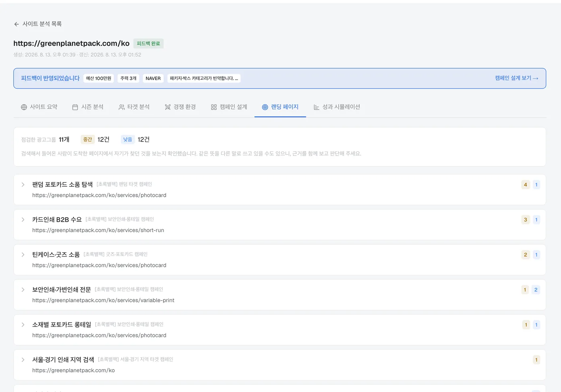Click the 주력 3개 chip

tap(129, 78)
